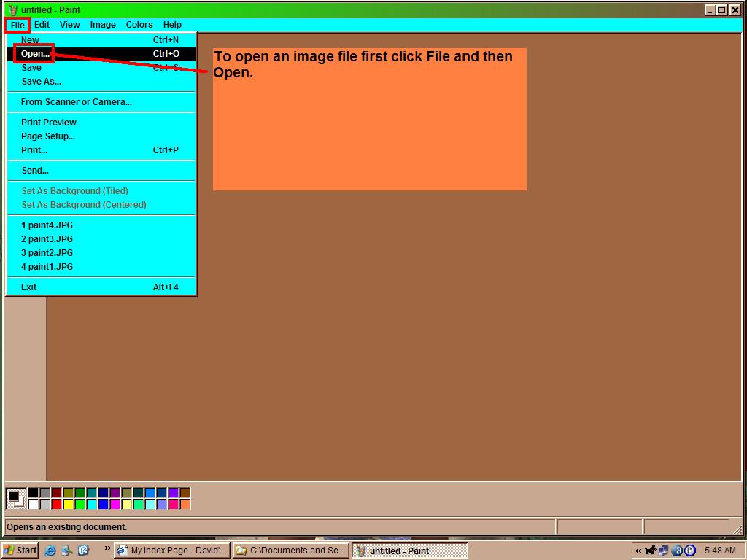747x560 pixels.
Task: Choose New from the File menu
Action: click(x=101, y=40)
